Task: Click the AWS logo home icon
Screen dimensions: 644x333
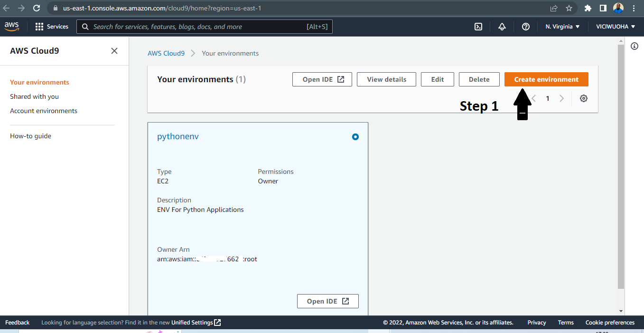Action: (12, 27)
